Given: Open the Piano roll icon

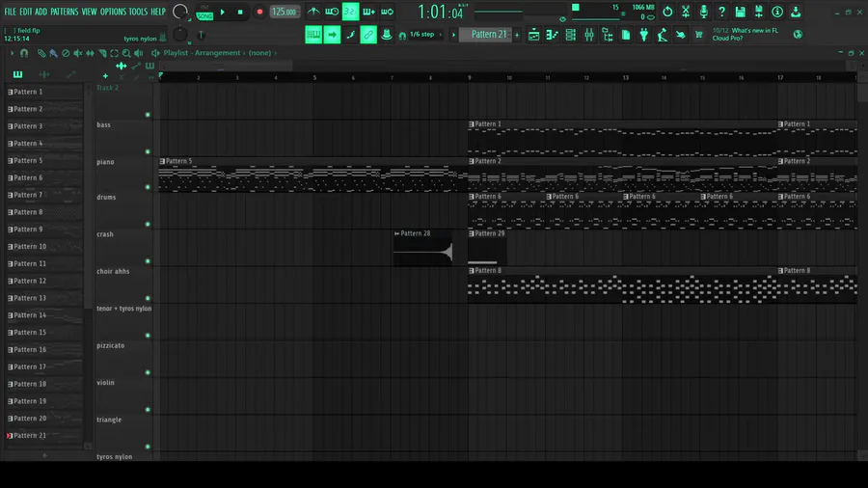Looking at the screenshot, I should coord(552,35).
